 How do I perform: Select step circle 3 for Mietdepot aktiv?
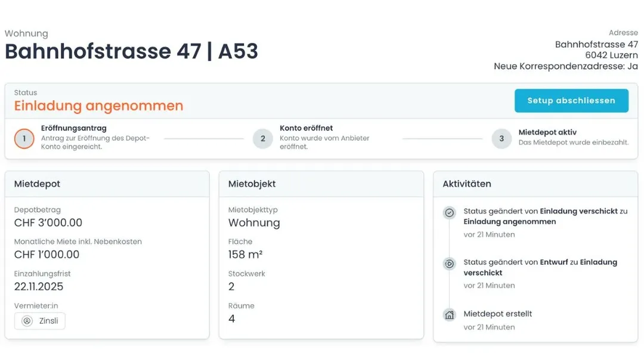click(501, 138)
